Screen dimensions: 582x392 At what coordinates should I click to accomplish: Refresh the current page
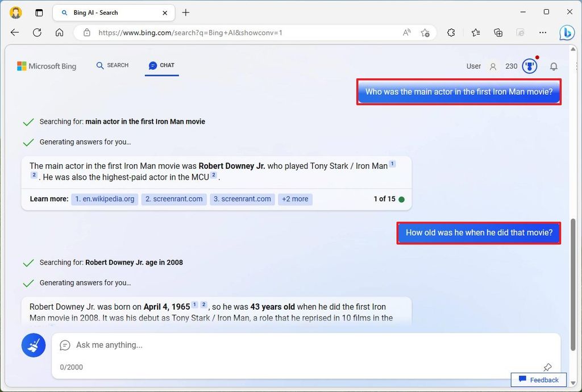pos(37,32)
